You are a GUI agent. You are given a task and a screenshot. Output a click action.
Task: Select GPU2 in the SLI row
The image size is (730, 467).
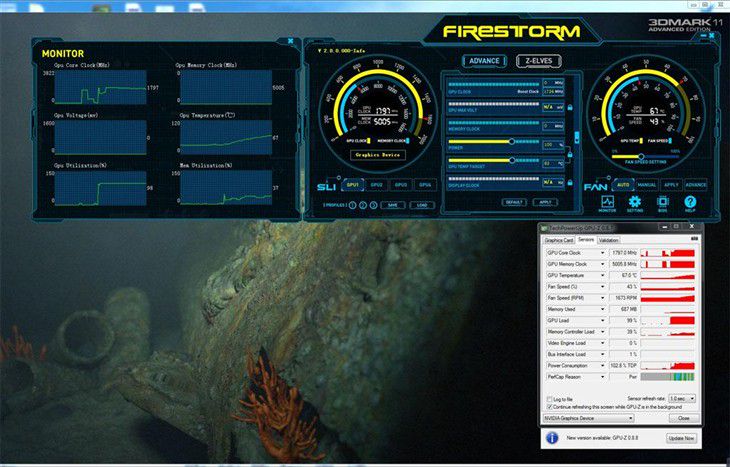tap(377, 185)
